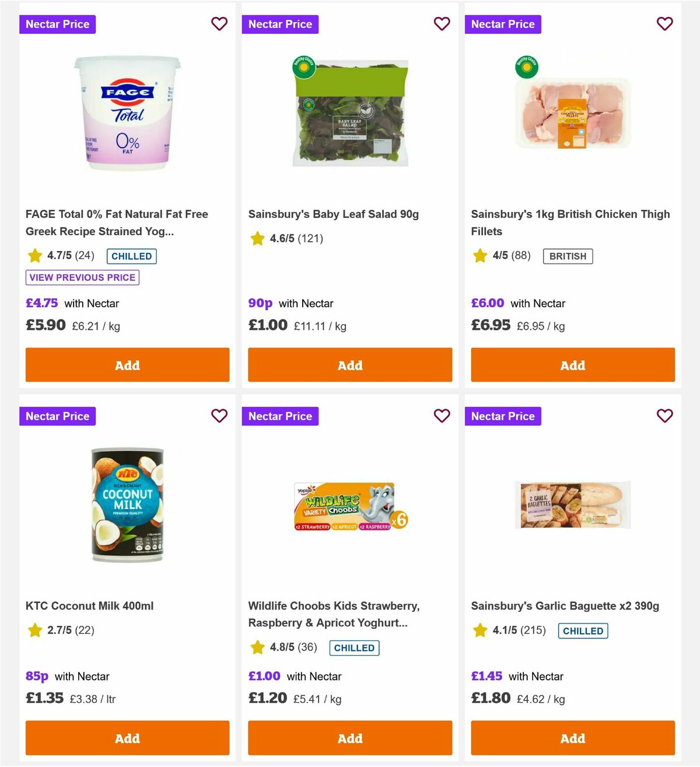Add KTC Coconut Milk to basket

point(127,738)
